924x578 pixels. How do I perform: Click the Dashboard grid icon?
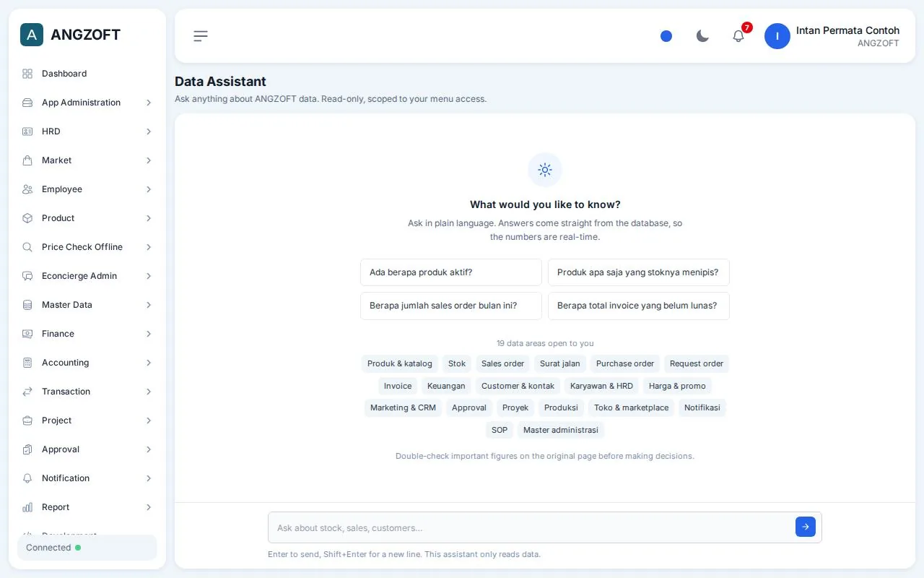coord(27,74)
